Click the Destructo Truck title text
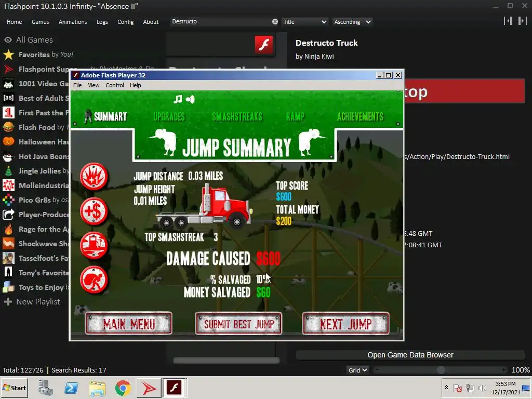The width and height of the screenshot is (532, 399). pyautogui.click(x=326, y=43)
